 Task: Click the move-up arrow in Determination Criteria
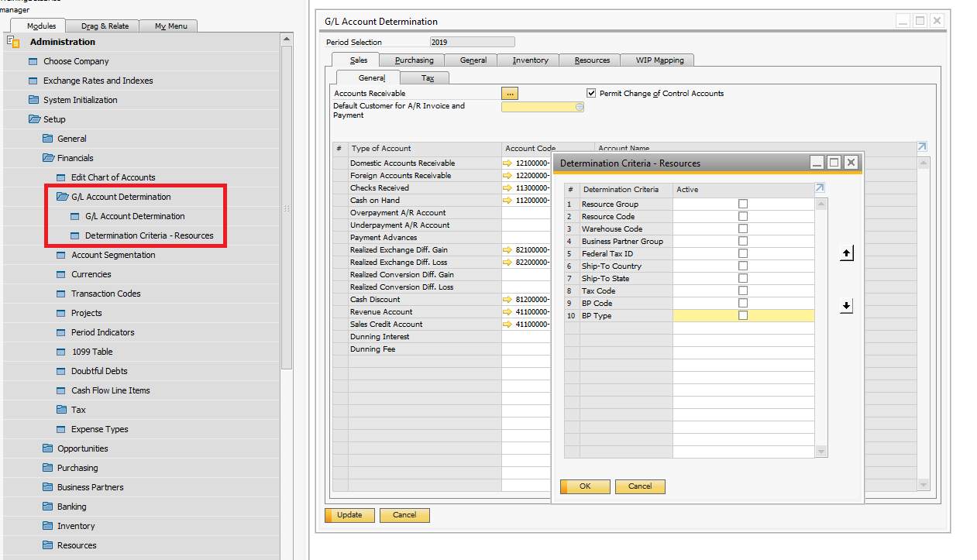(x=846, y=253)
